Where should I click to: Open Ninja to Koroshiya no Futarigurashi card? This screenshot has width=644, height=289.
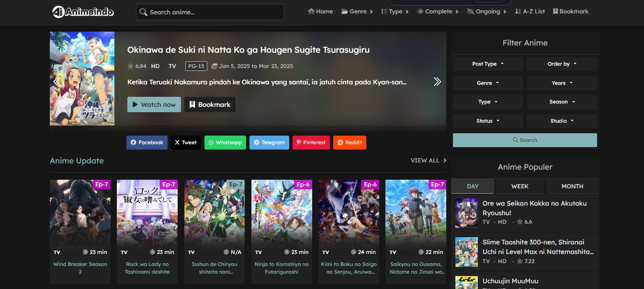[282, 231]
